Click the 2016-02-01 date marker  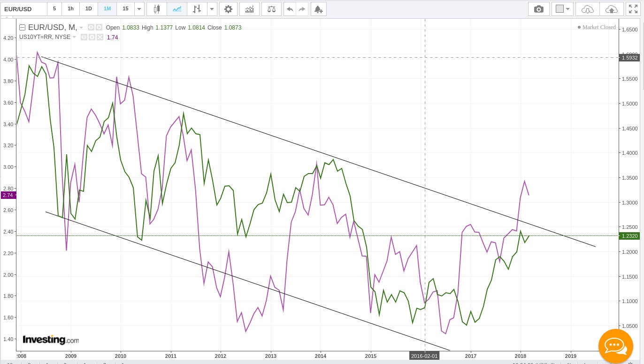[x=425, y=356]
